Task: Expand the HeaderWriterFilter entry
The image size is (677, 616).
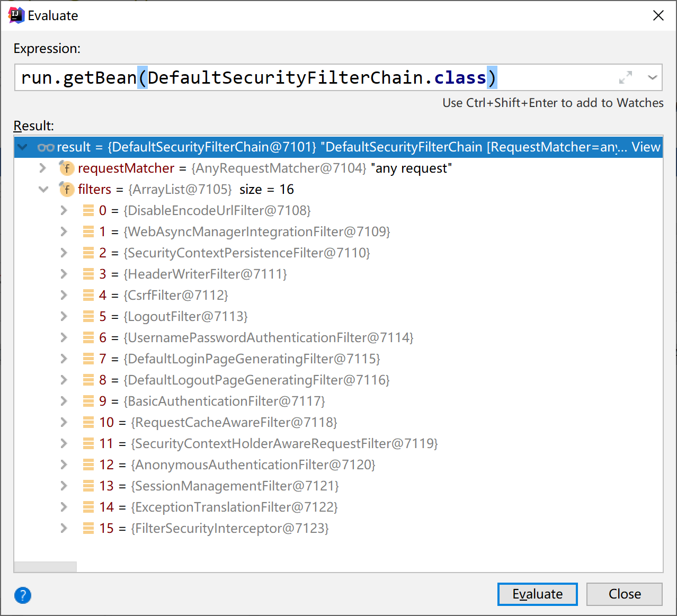Action: pyautogui.click(x=64, y=274)
